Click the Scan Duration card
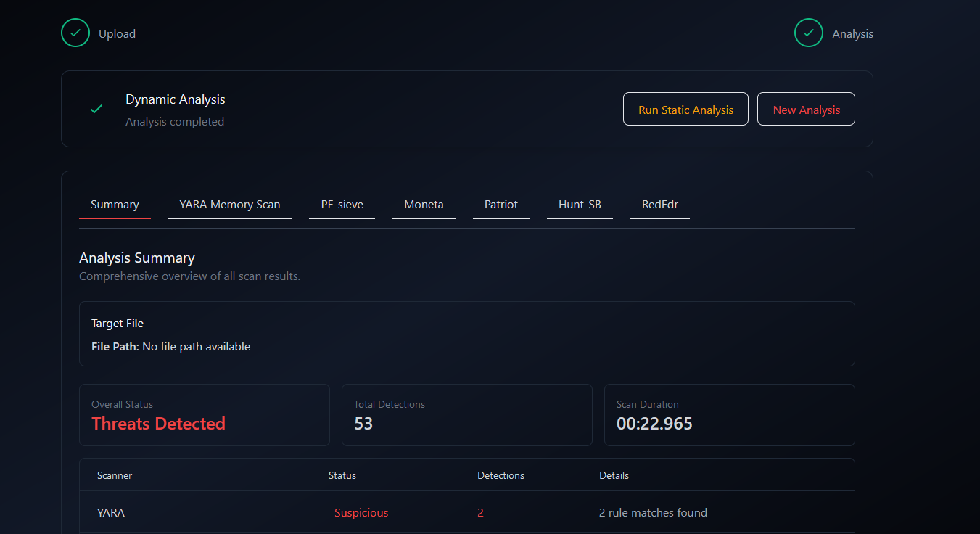 pyautogui.click(x=728, y=415)
